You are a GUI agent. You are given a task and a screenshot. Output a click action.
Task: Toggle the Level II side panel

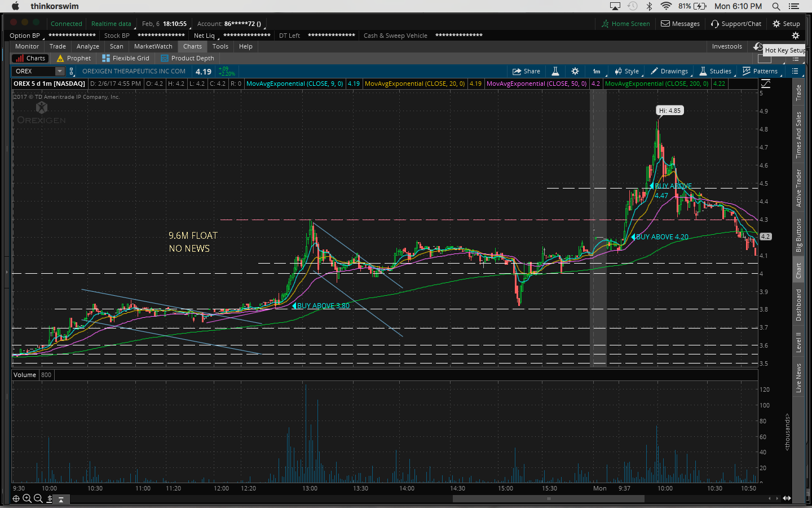[x=798, y=342]
